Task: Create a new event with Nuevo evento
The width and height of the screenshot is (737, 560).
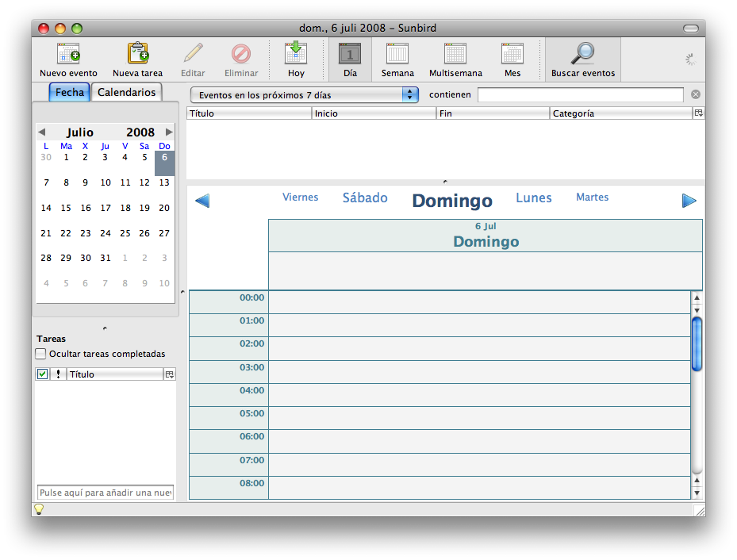Action: tap(68, 59)
